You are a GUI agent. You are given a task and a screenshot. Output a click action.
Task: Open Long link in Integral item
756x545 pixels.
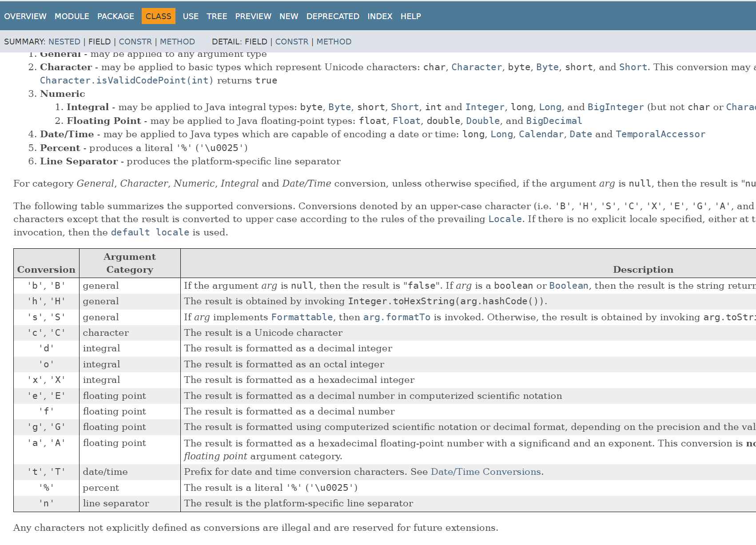[550, 107]
